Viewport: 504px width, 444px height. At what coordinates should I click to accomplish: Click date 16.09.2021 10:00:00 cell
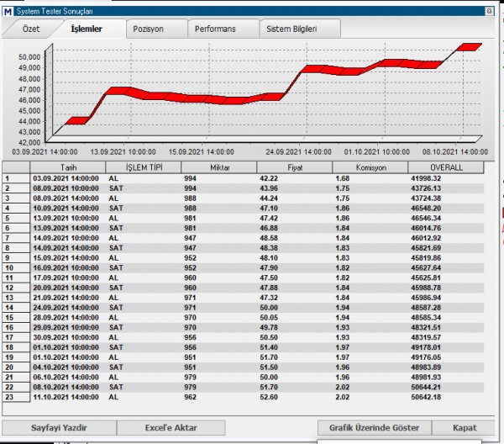pos(66,268)
